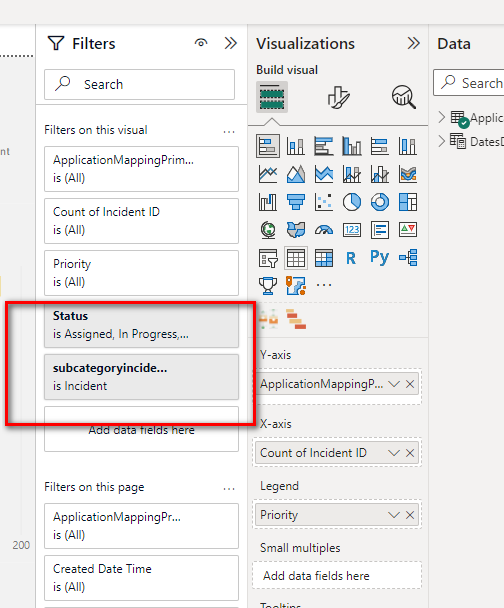Select the decomposition tree visual

[x=408, y=258]
